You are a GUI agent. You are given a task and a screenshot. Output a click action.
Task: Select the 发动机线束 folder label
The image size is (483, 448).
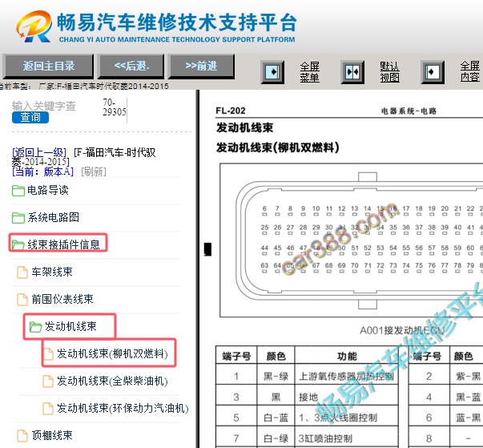point(70,326)
